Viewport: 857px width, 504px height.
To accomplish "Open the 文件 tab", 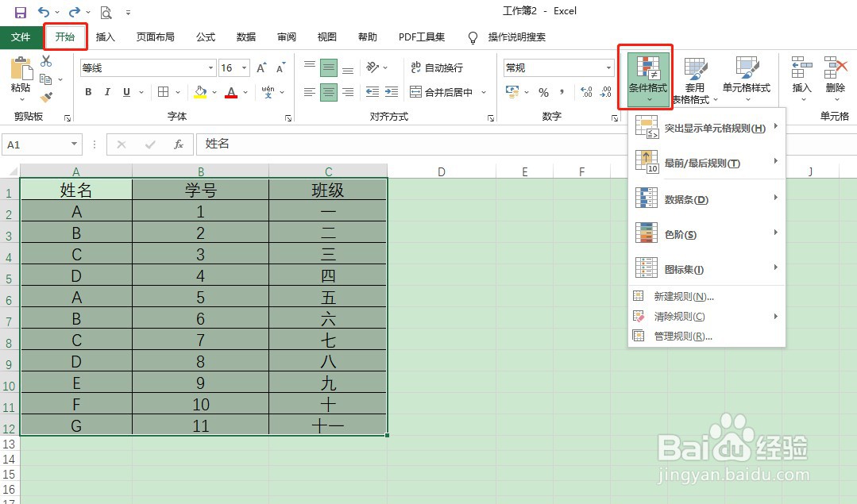I will pyautogui.click(x=21, y=37).
